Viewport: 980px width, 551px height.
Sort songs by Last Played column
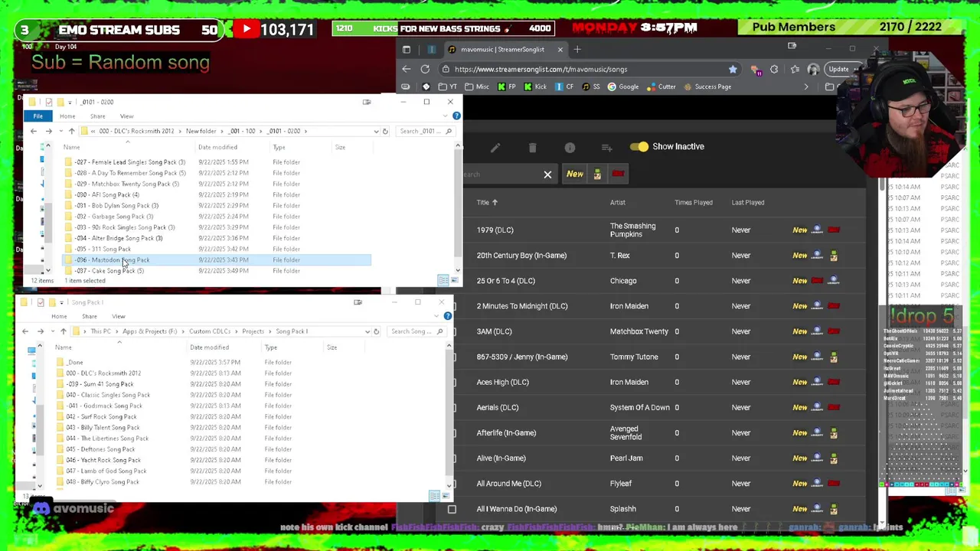click(748, 203)
